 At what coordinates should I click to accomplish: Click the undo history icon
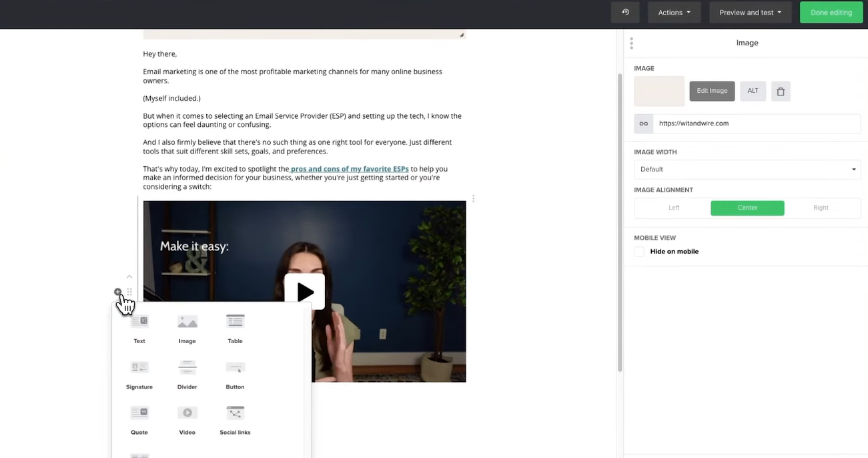coord(625,12)
